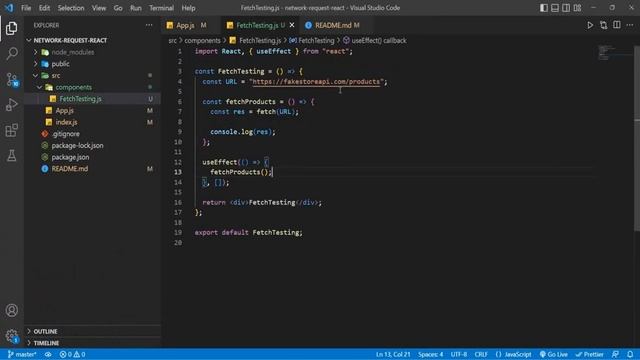
Task: Toggle the bottom Panel layout icon
Action: pos(555,8)
